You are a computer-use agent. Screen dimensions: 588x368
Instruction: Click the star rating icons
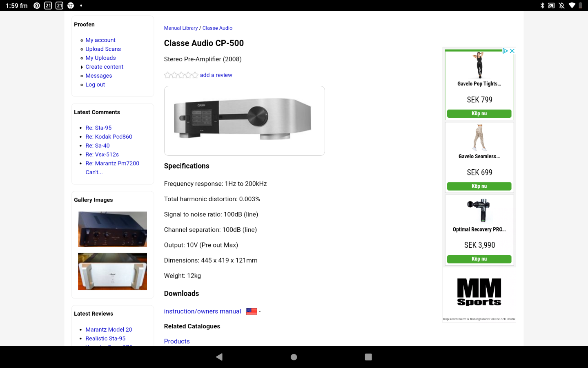181,75
